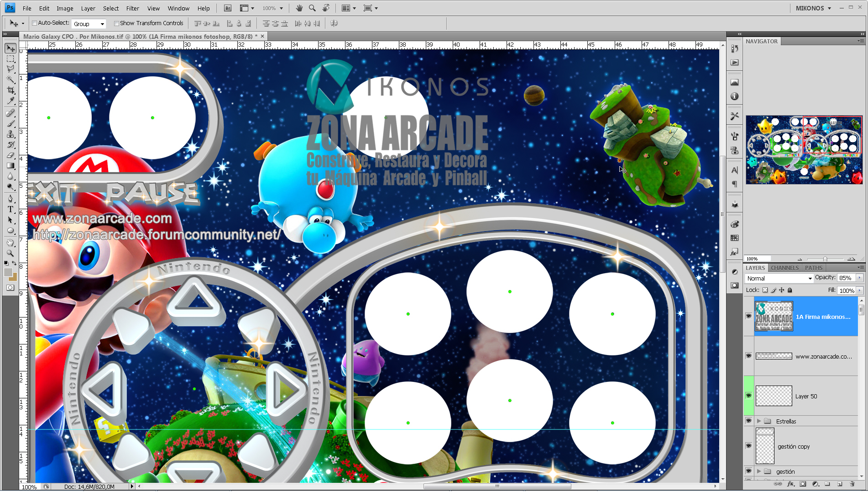Toggle Lock all for the layer
This screenshot has width=868, height=492.
click(790, 290)
